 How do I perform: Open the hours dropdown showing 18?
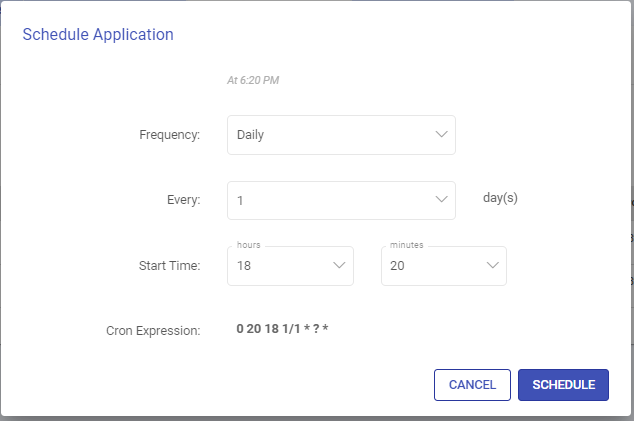coord(290,266)
